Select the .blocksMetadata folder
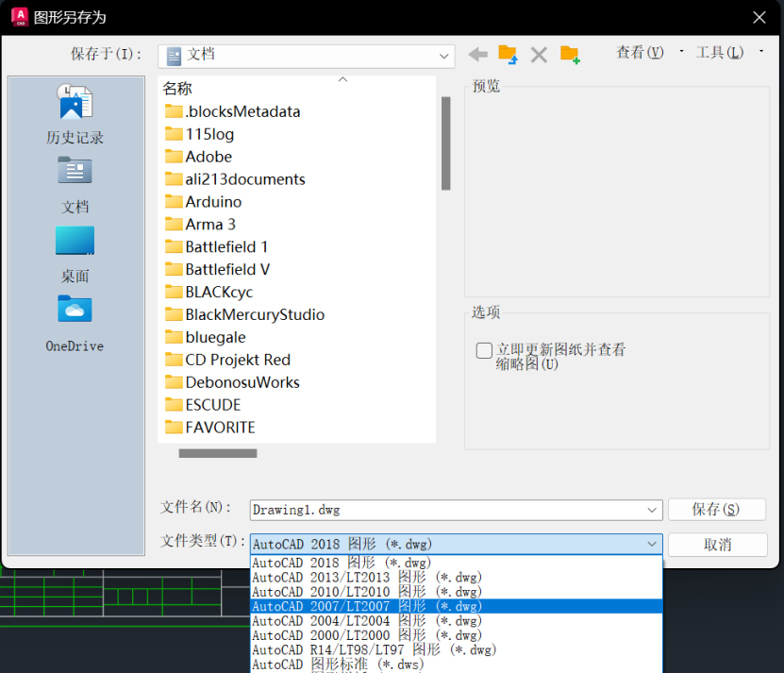The height and width of the screenshot is (673, 784). 232,111
